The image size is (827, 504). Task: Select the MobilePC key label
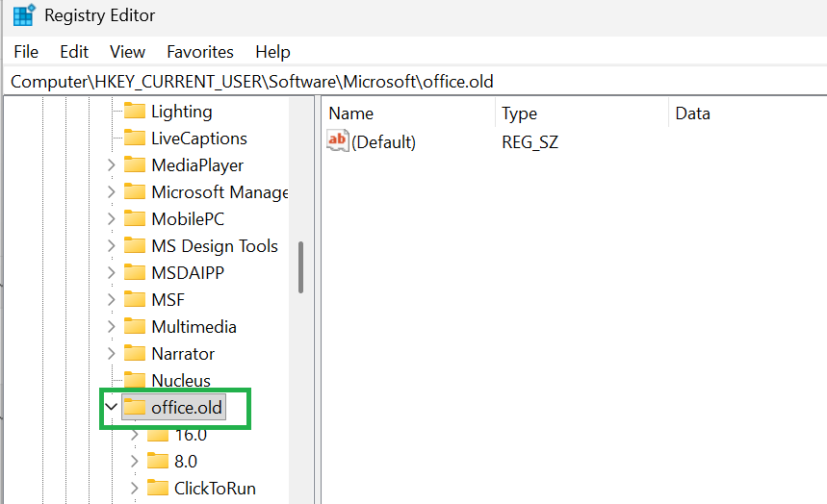pyautogui.click(x=188, y=218)
